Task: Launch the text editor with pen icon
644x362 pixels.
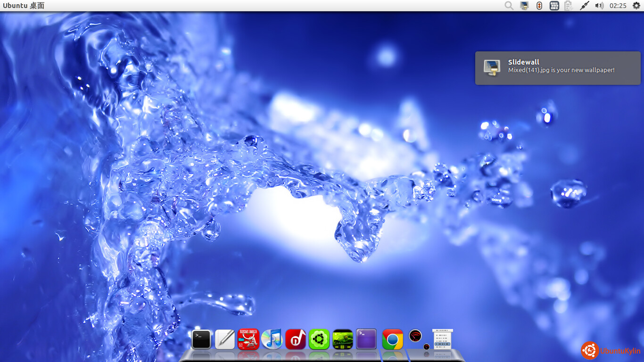Action: coord(225,339)
